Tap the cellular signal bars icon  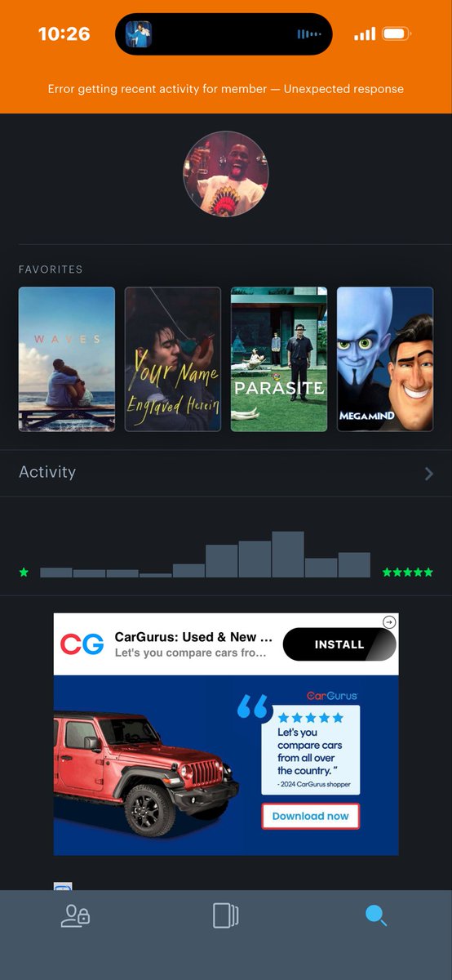tap(365, 34)
